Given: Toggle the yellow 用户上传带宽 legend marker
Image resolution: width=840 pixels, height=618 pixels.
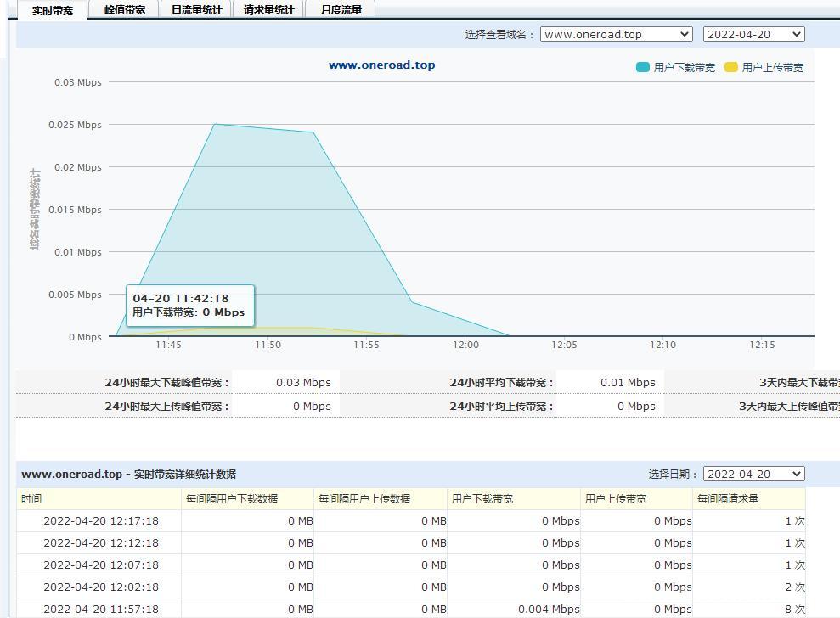Looking at the screenshot, I should [x=731, y=68].
